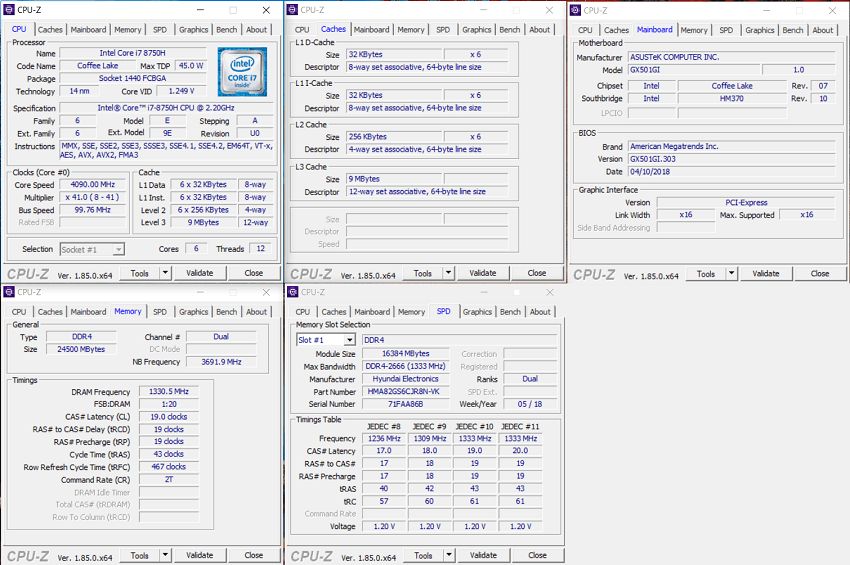Switch to the Caches tab in the CPU window
This screenshot has height=565, width=850.
[50, 30]
